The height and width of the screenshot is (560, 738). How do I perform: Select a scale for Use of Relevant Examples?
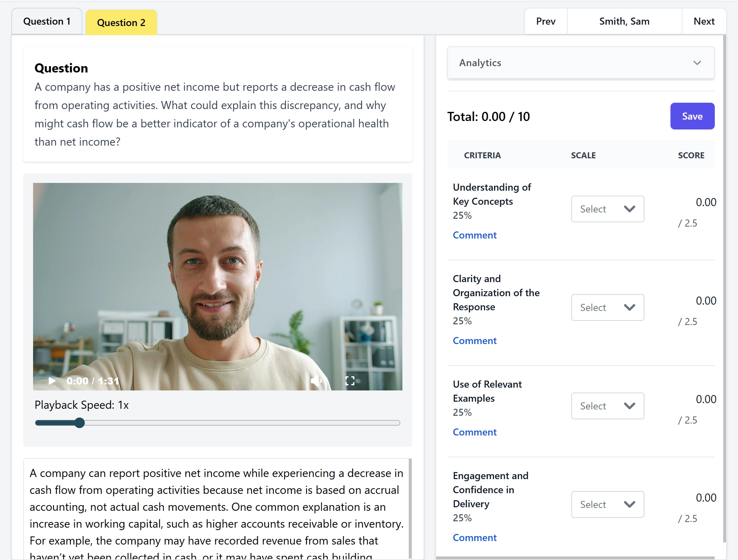pyautogui.click(x=607, y=406)
